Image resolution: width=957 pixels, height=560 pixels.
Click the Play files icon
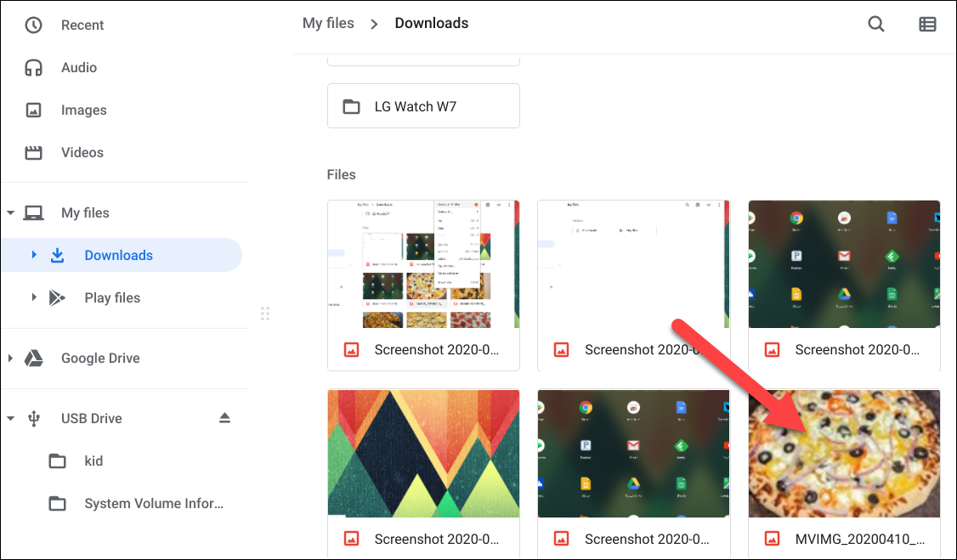(58, 297)
